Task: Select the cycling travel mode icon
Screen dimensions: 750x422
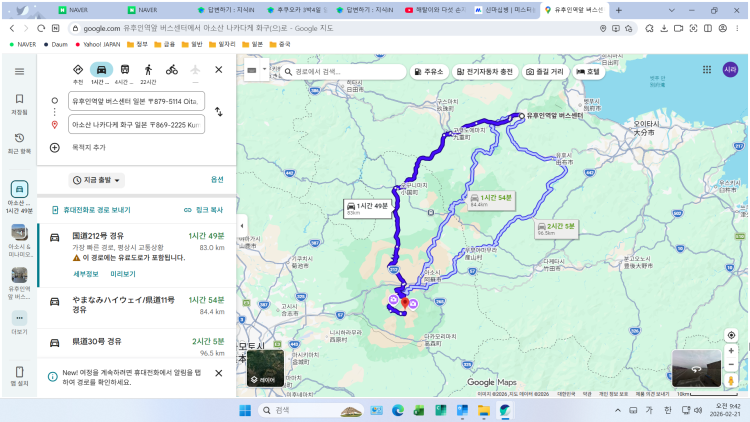Action: [172, 70]
